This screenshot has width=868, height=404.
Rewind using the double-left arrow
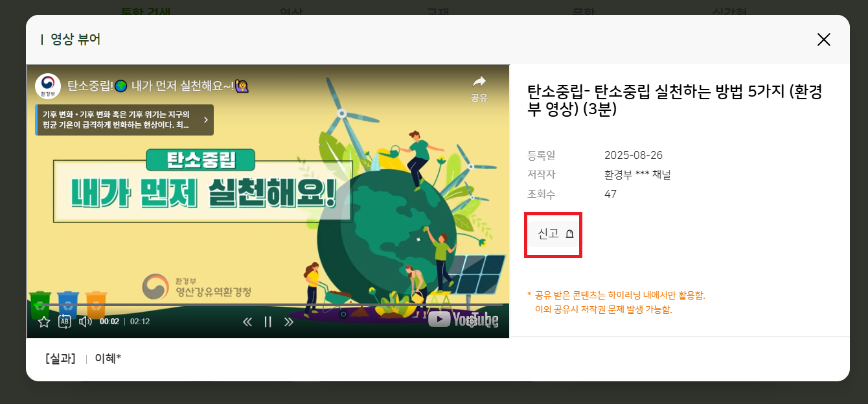247,322
